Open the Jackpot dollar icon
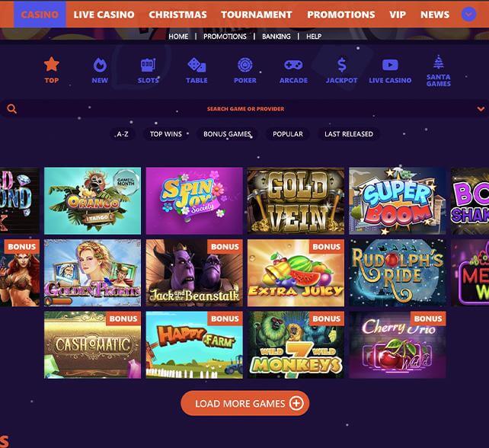Viewport: 489px width, 448px height. 342,65
